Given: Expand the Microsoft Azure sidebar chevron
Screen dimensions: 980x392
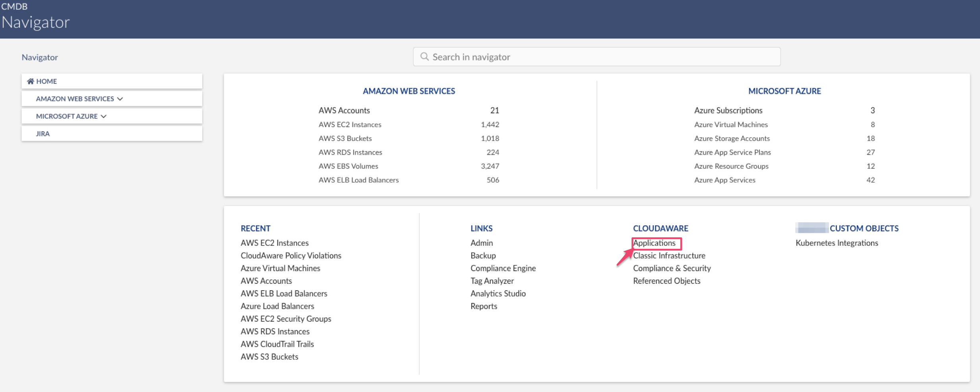Looking at the screenshot, I should click(x=104, y=116).
